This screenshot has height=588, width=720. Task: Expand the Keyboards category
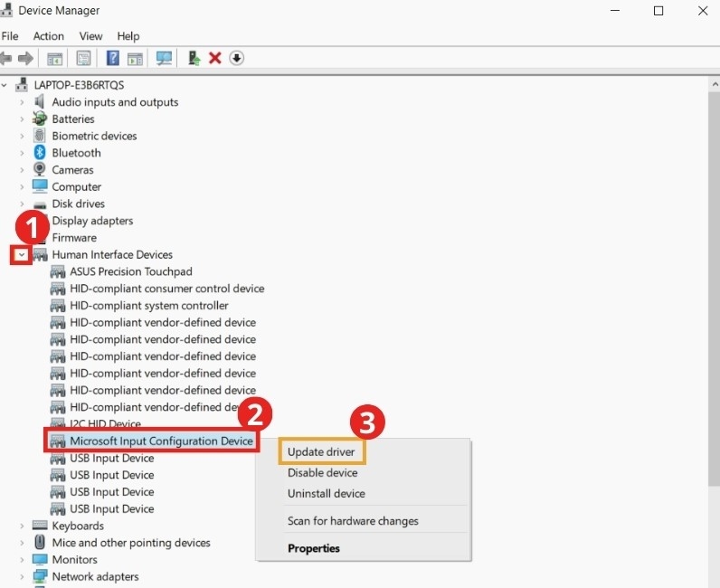pyautogui.click(x=22, y=526)
